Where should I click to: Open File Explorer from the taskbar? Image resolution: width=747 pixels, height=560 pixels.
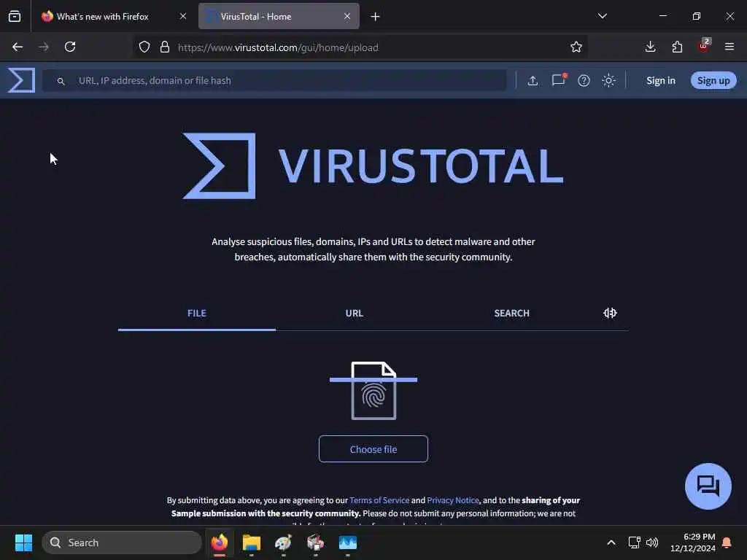(x=252, y=542)
